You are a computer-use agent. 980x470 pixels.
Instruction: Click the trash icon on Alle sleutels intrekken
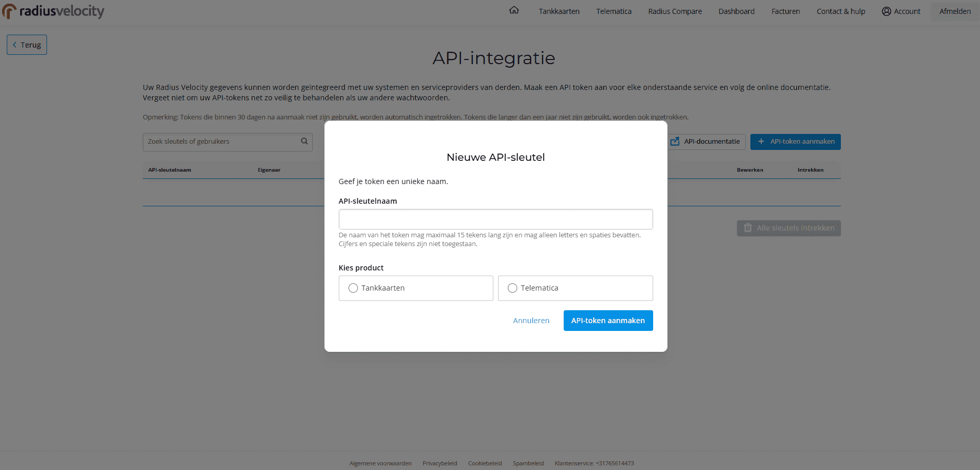click(x=748, y=228)
